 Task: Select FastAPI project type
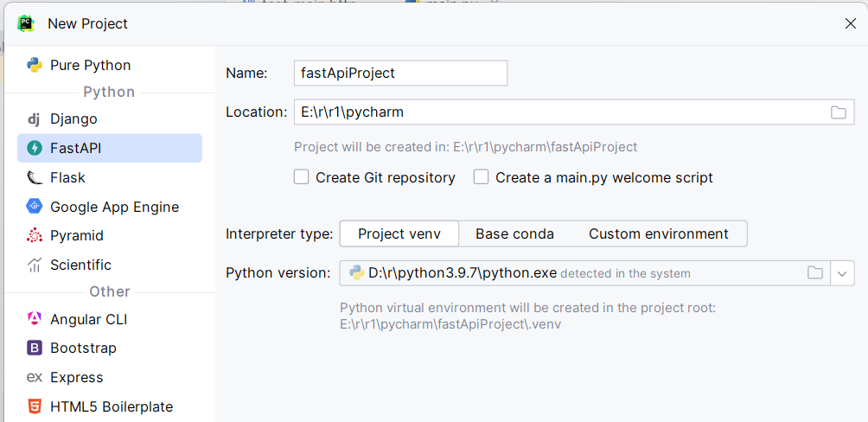coord(110,149)
